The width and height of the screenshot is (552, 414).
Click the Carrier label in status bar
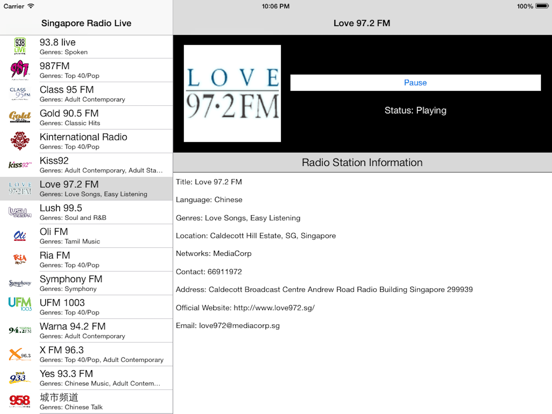coord(14,6)
